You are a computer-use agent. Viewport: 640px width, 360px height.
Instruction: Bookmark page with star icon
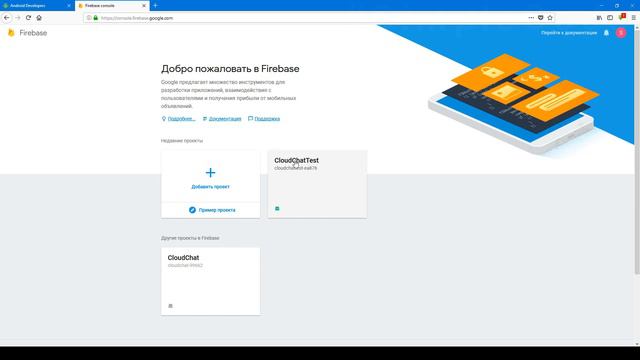tap(550, 18)
